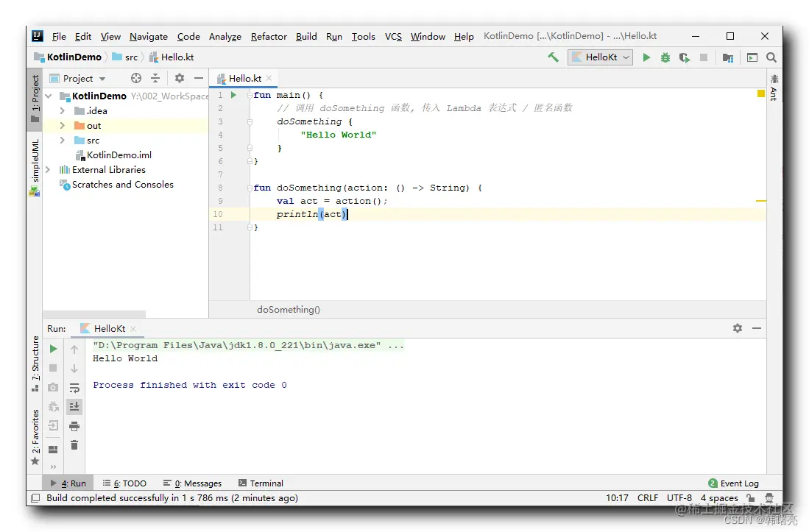Screen dimensions: 809x532
Task: Expand the out folder
Action: 63,125
